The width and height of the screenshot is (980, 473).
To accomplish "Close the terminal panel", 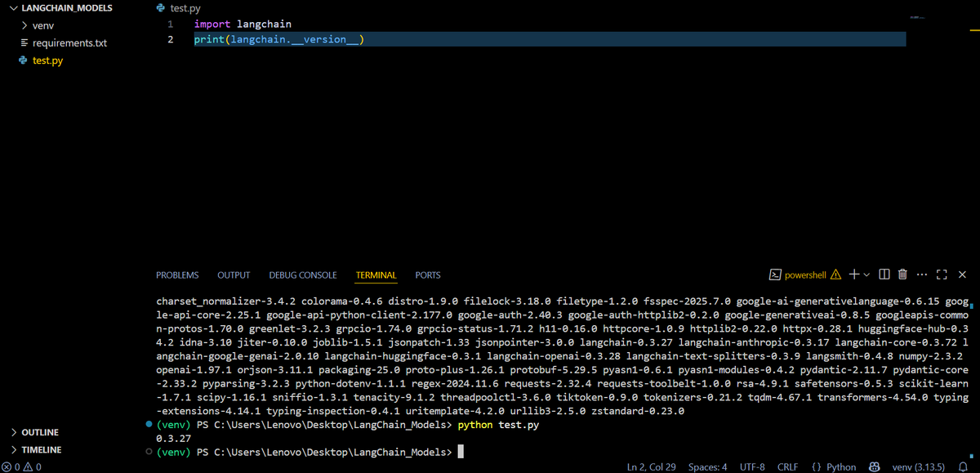I will pyautogui.click(x=962, y=275).
